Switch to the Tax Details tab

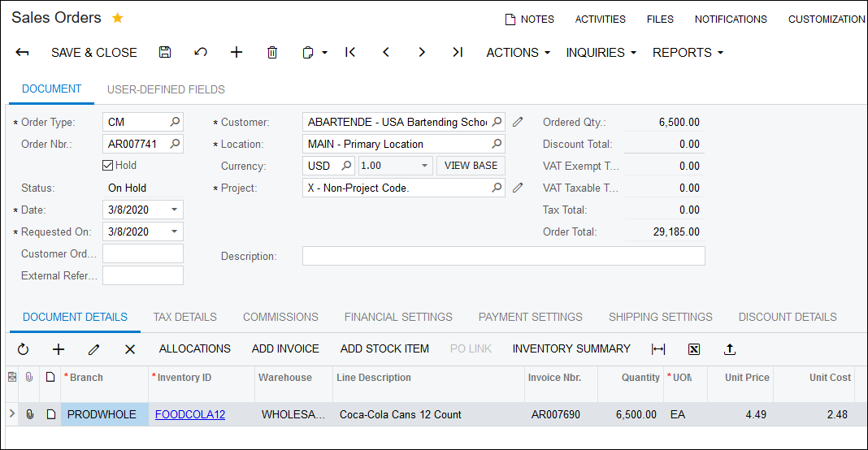point(184,317)
